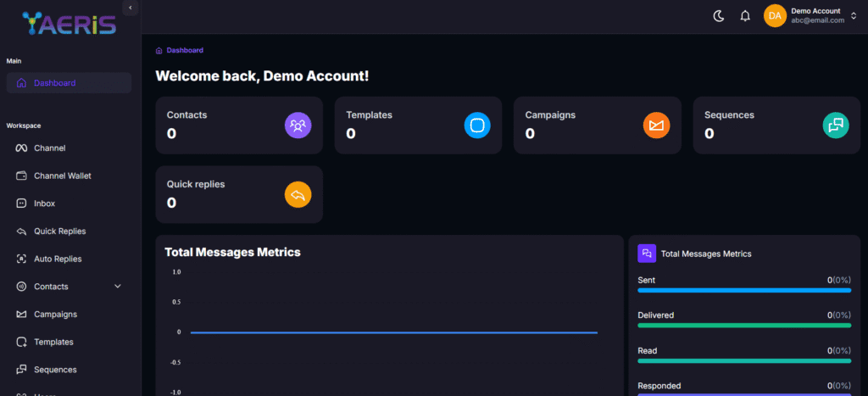
Task: Click the blue chart line
Action: (393, 332)
